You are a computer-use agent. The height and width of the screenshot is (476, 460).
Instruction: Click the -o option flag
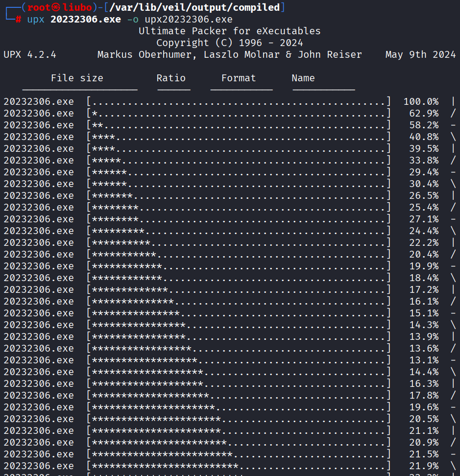(133, 20)
